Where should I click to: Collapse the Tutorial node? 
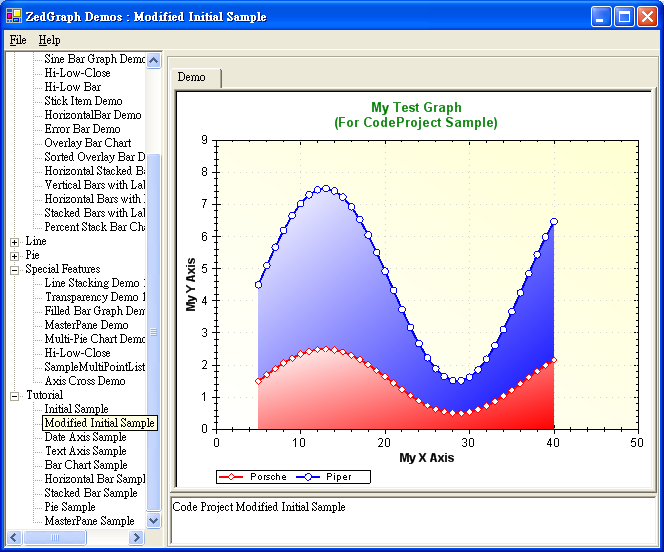coord(14,396)
